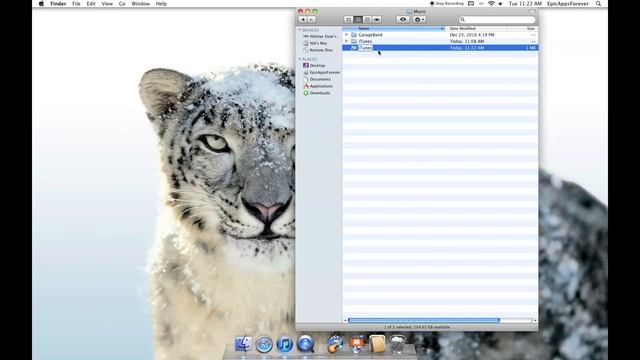
Task: Open the Applications stack in Dock
Action: (336, 344)
